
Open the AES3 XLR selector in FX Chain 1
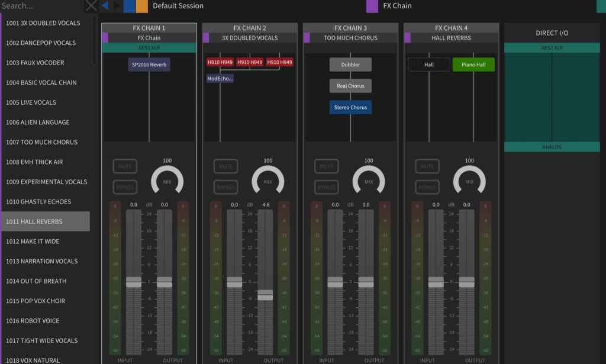pos(149,47)
